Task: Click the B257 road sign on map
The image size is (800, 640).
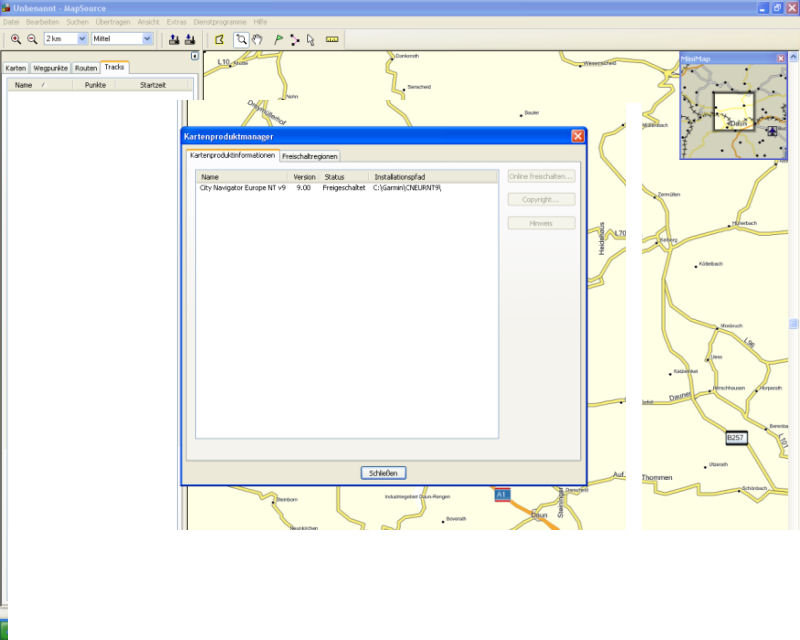Action: pyautogui.click(x=736, y=438)
